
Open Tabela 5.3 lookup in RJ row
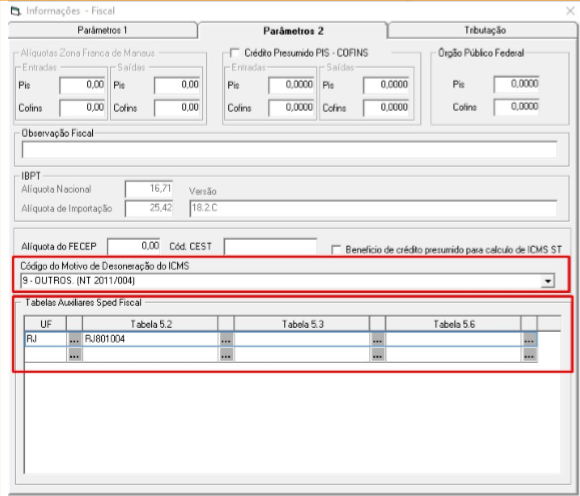377,340
